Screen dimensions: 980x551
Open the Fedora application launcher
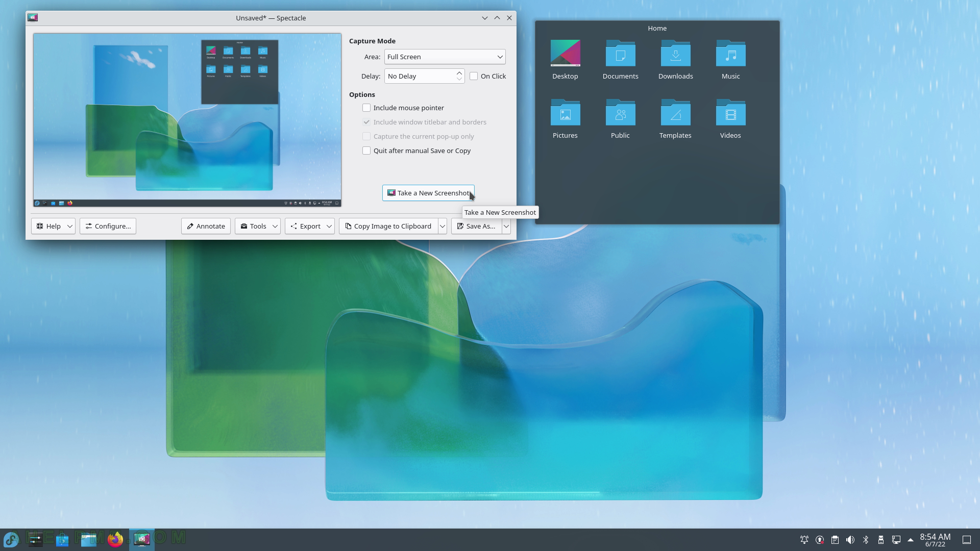pos(11,539)
